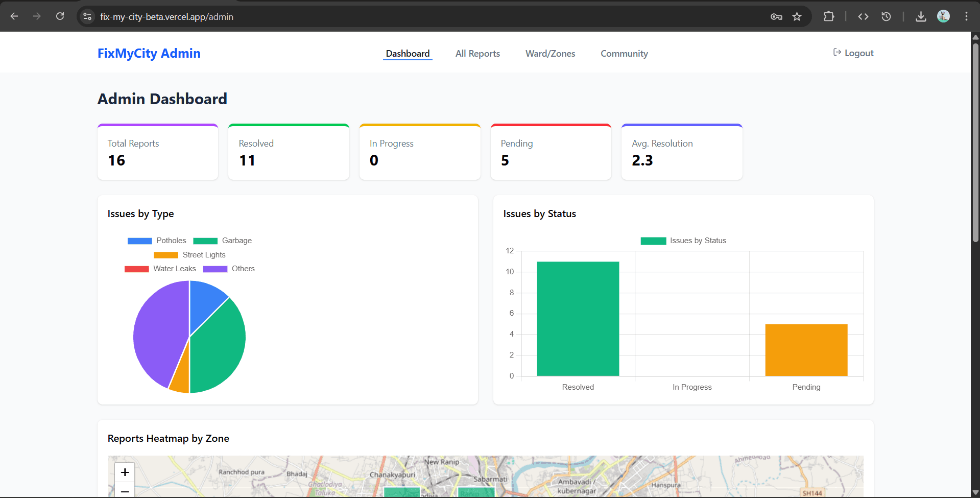
Task: Open the password manager key icon
Action: click(x=776, y=16)
